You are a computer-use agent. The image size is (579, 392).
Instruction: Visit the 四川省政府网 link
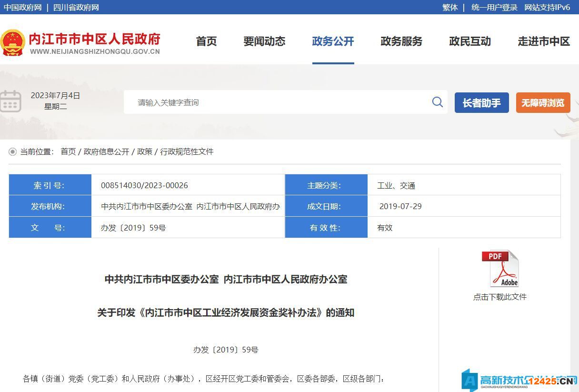pyautogui.click(x=76, y=7)
